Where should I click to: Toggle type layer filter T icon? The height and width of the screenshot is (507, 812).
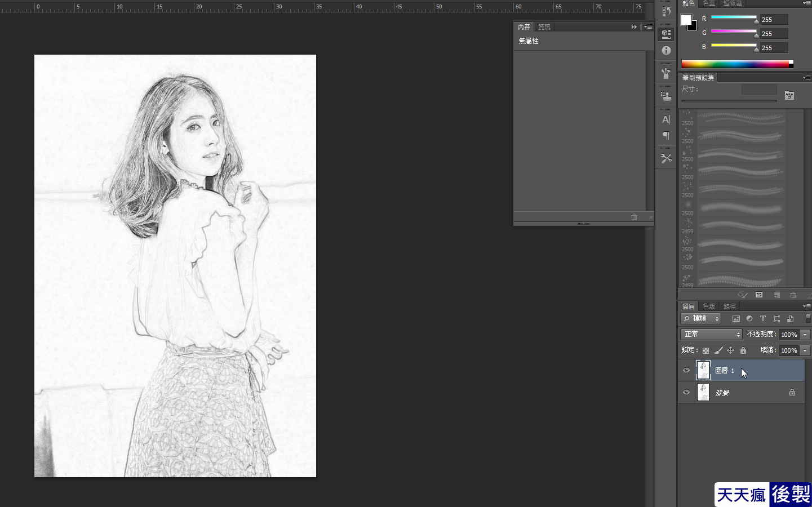click(x=763, y=318)
